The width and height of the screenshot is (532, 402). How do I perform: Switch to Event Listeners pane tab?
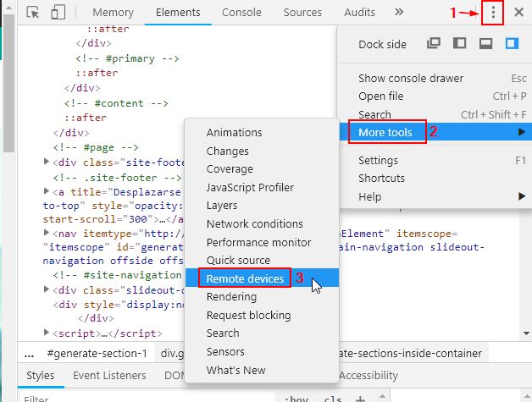(109, 376)
